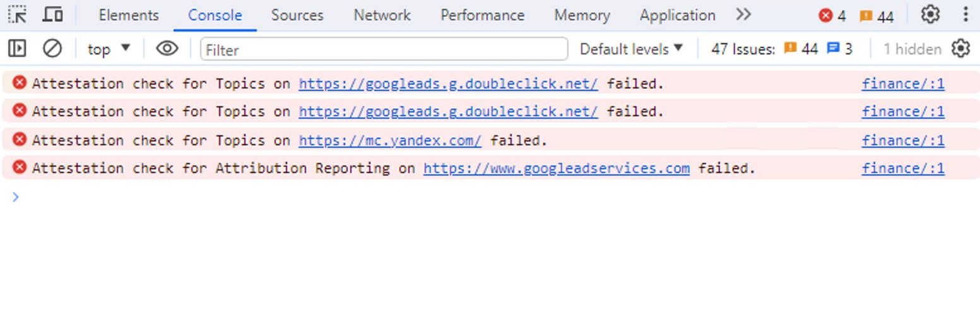The image size is (980, 336).
Task: Open DevTools settings gear in top bar
Action: pyautogui.click(x=930, y=15)
